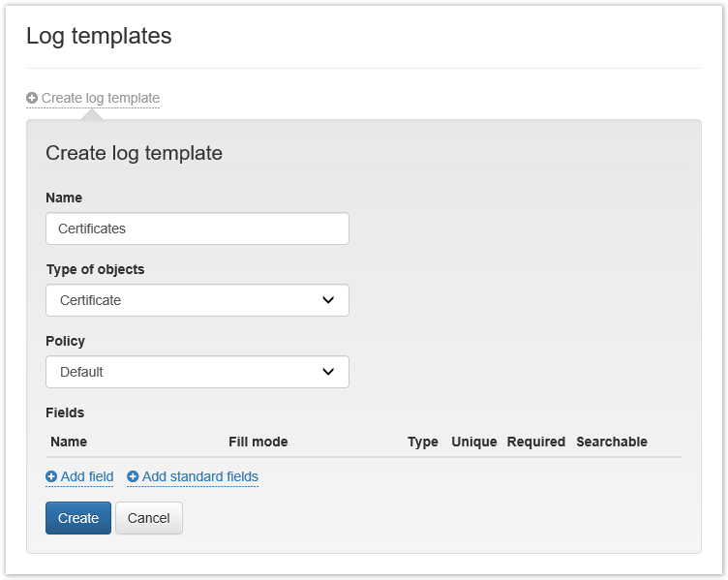This screenshot has width=728, height=580.
Task: Click the Unique column header
Action: tap(474, 442)
